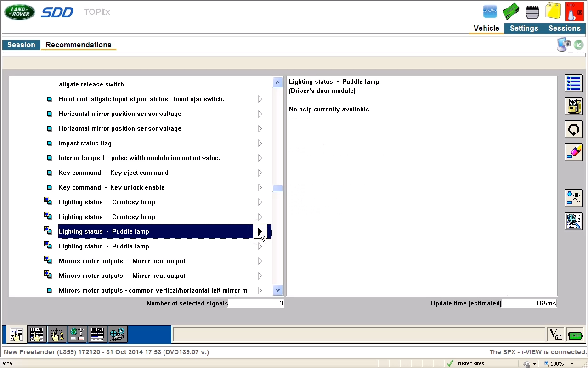Open the yellow battery icon

553,11
